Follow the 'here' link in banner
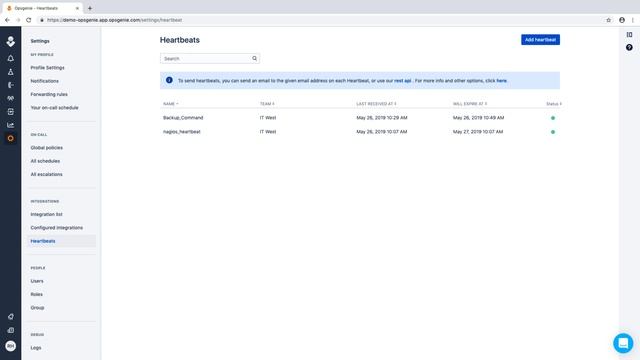The height and width of the screenshot is (360, 640). 501,81
